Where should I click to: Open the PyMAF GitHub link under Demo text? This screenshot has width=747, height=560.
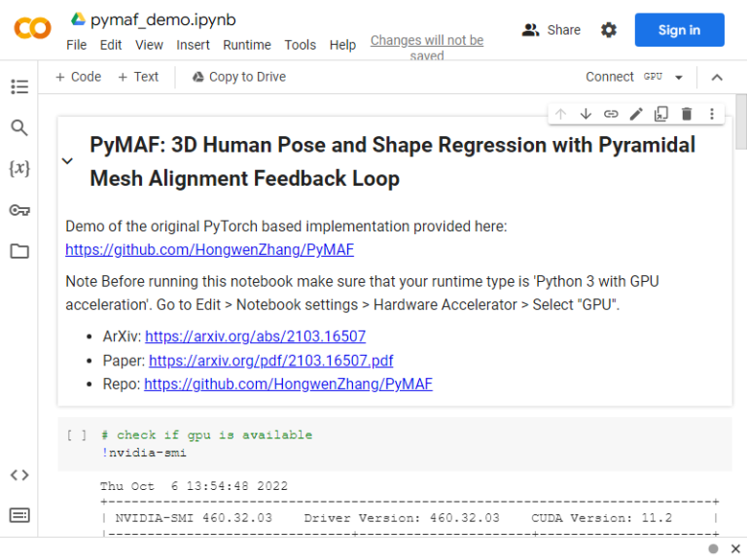210,250
